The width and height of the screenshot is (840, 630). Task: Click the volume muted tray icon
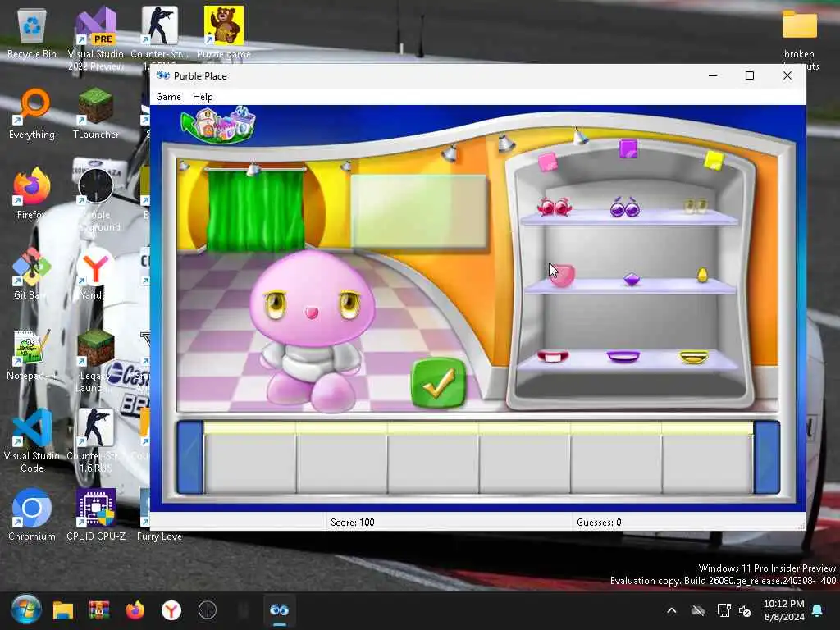745,610
